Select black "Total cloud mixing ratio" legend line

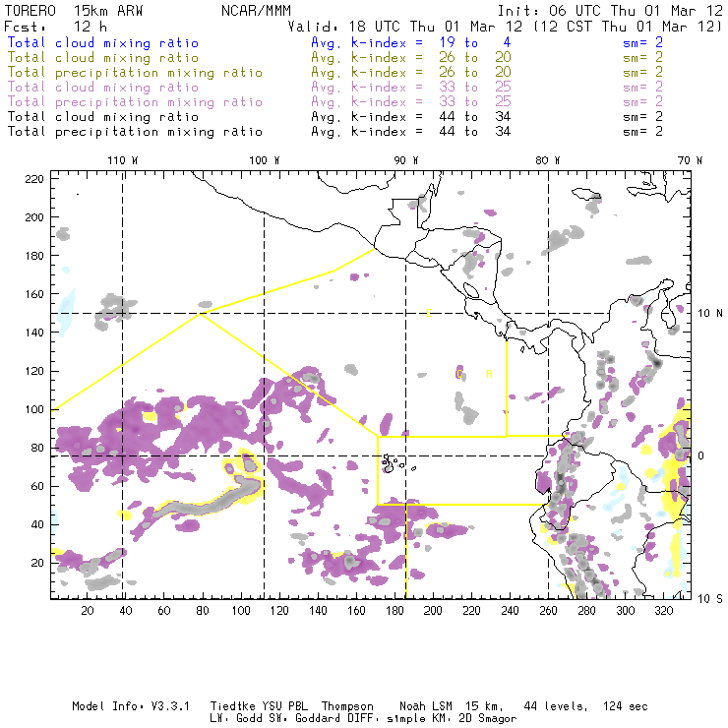tap(103, 117)
